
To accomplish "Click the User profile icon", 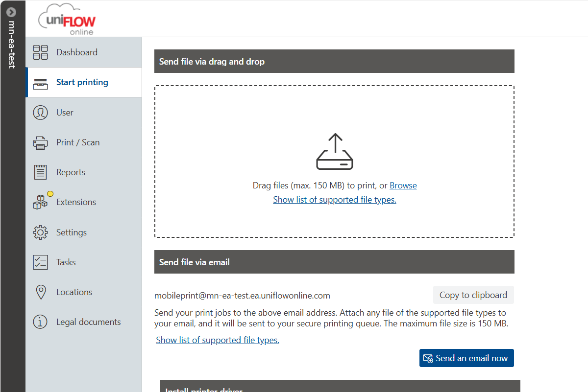I will click(40, 113).
